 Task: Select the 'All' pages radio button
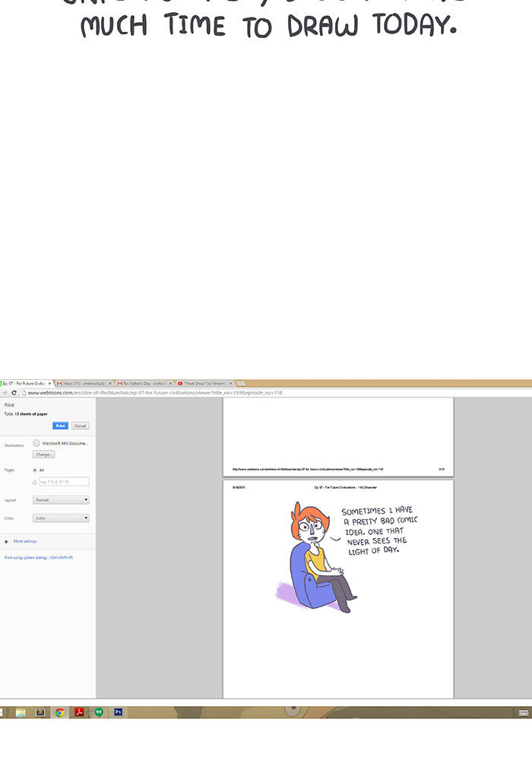pyautogui.click(x=35, y=470)
